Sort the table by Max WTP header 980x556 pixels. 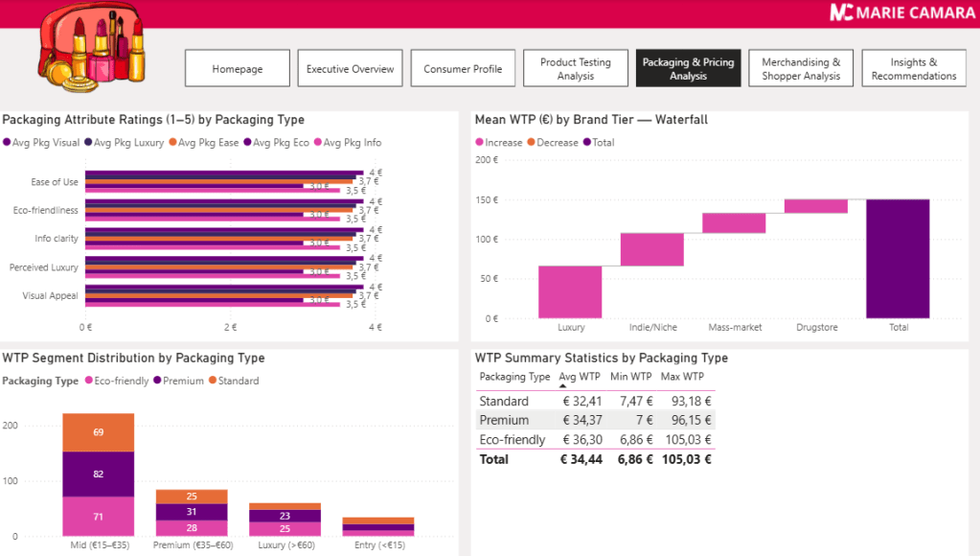[682, 377]
